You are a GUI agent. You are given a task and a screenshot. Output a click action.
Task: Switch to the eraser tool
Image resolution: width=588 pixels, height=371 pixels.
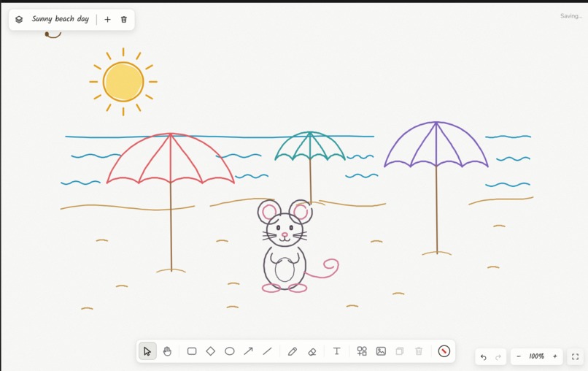tap(312, 351)
